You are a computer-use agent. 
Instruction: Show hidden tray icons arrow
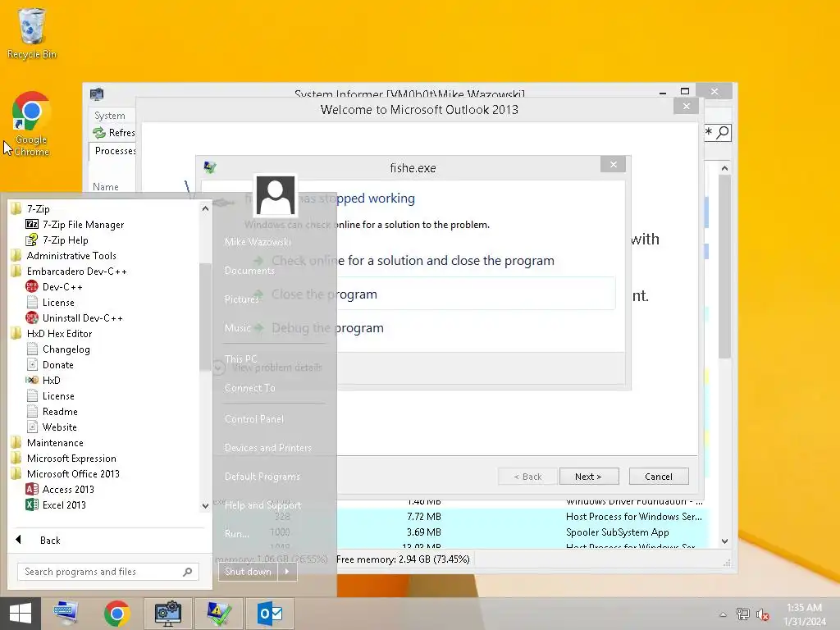point(724,614)
